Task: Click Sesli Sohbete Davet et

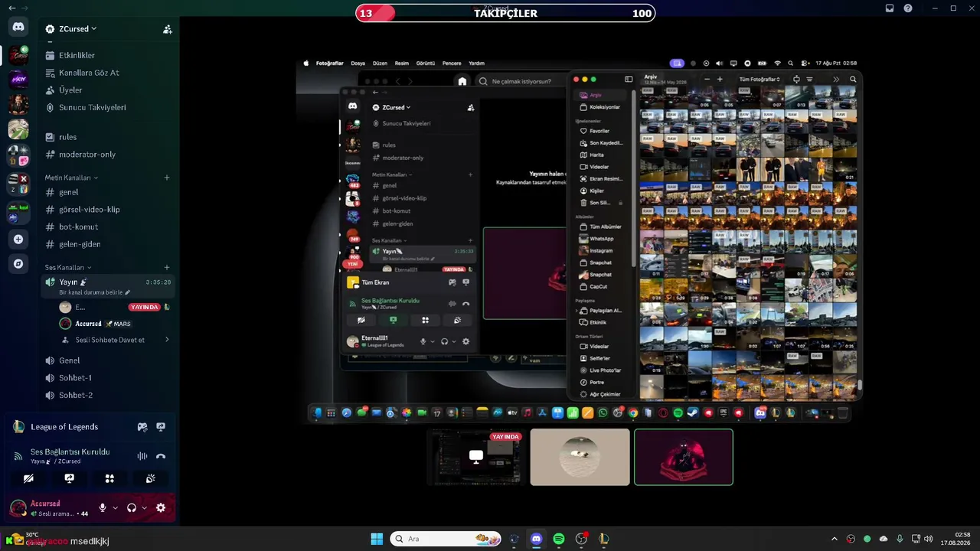Action: 110,340
